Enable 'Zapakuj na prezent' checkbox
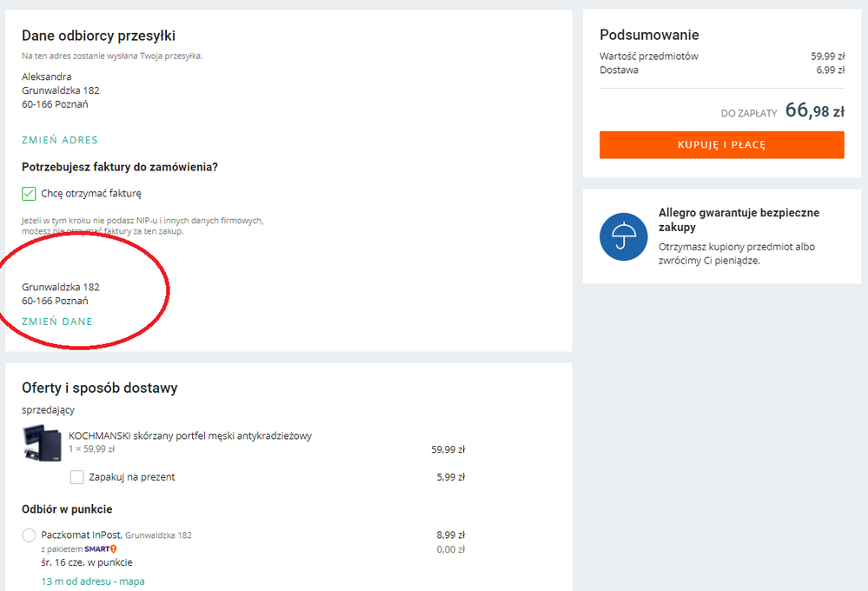This screenshot has height=591, width=868. (x=77, y=477)
